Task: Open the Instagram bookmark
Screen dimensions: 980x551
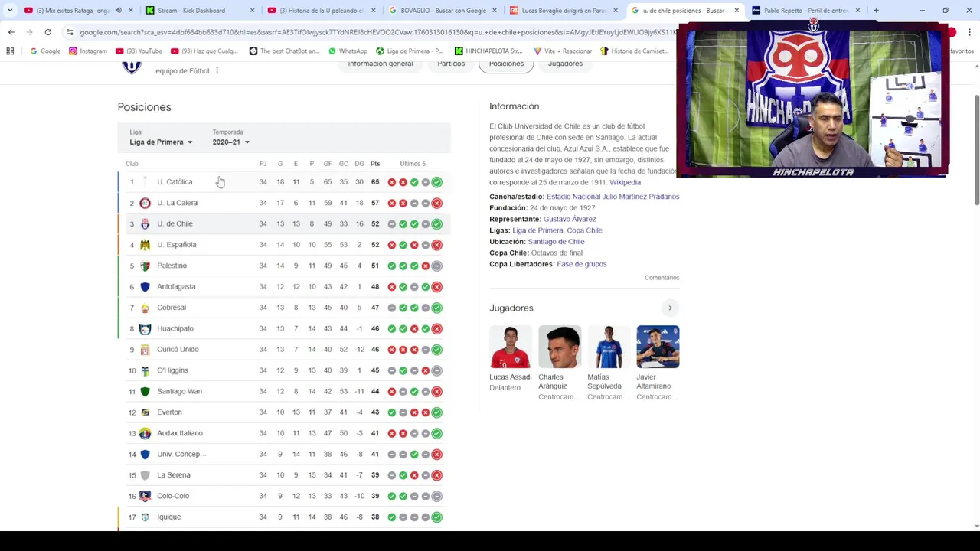Action: pos(88,51)
